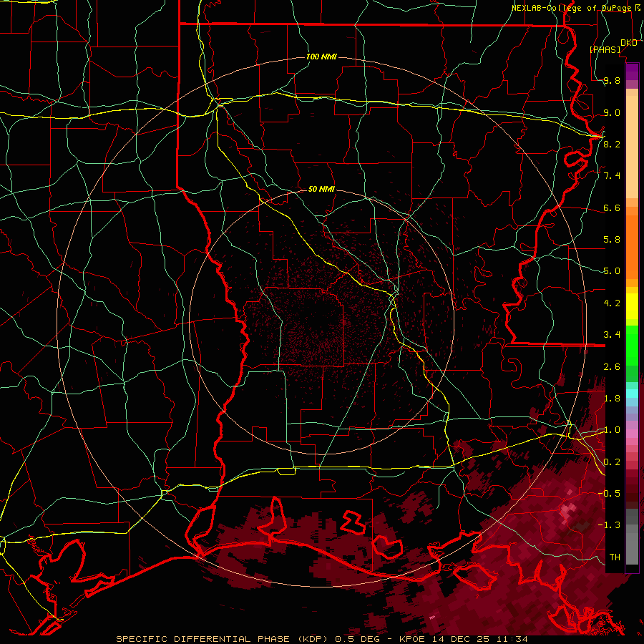644x644 pixels.
Task: Click the 5.8 scale value
Action: click(612, 240)
